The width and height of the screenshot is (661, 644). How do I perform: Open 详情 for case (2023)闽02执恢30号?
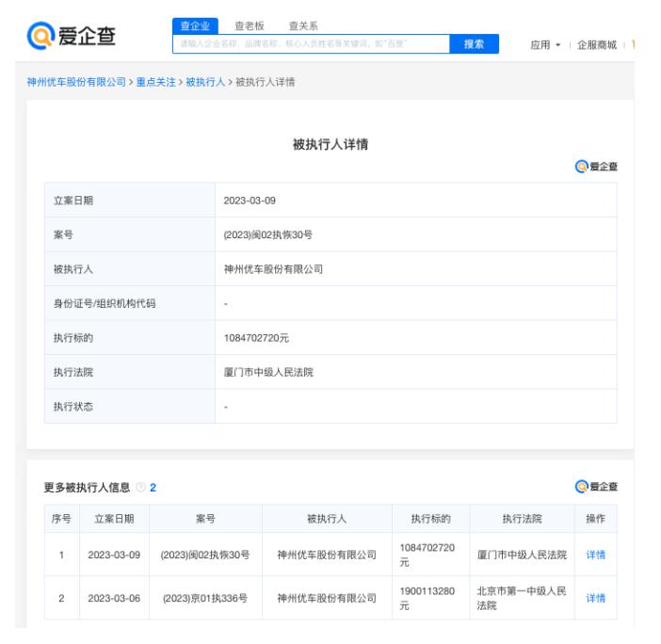(595, 555)
